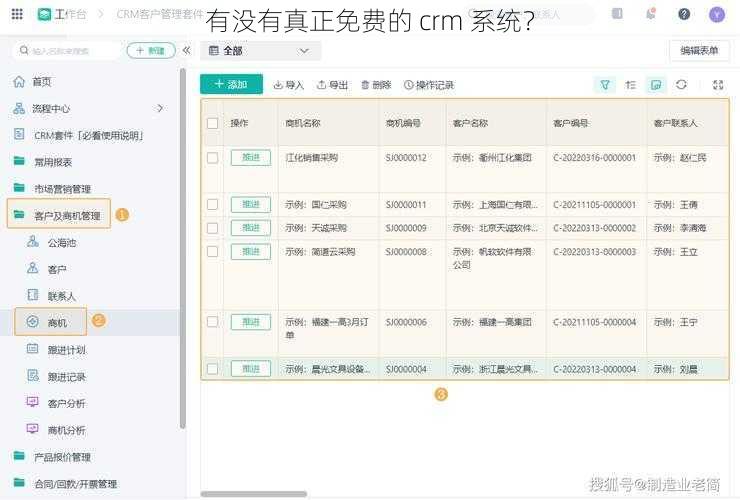Click the panel icon beside the bell
The height and width of the screenshot is (500, 740).
coord(617,14)
